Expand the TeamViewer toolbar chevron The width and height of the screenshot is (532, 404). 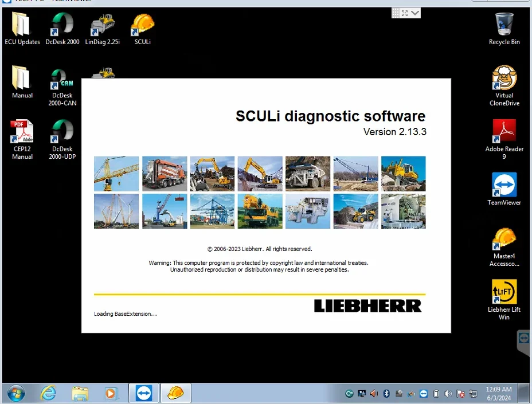(415, 13)
